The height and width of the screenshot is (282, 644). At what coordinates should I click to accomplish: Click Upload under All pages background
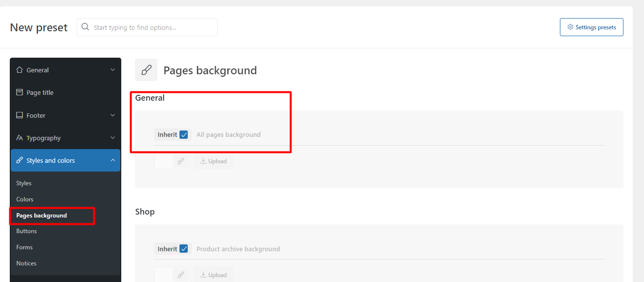click(213, 161)
